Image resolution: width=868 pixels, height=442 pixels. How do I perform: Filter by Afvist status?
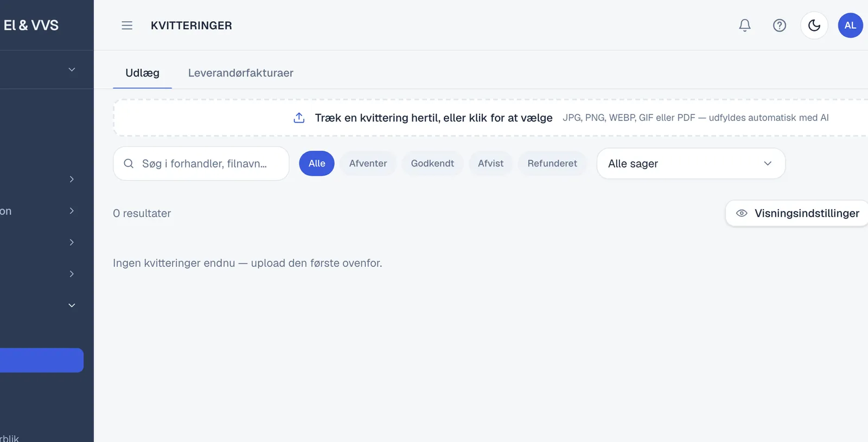click(490, 163)
